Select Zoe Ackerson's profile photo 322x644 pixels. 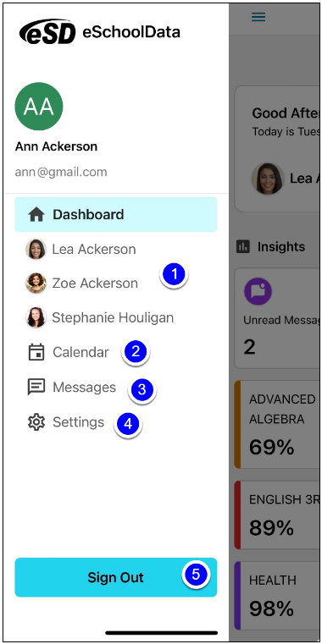click(x=36, y=283)
